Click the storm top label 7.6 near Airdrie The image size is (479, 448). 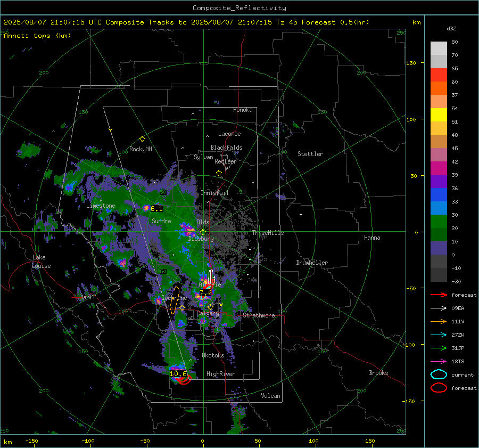pyautogui.click(x=206, y=292)
